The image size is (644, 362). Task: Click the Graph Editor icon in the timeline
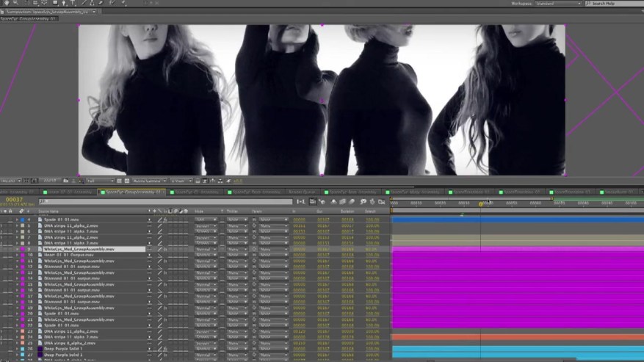coord(382,201)
